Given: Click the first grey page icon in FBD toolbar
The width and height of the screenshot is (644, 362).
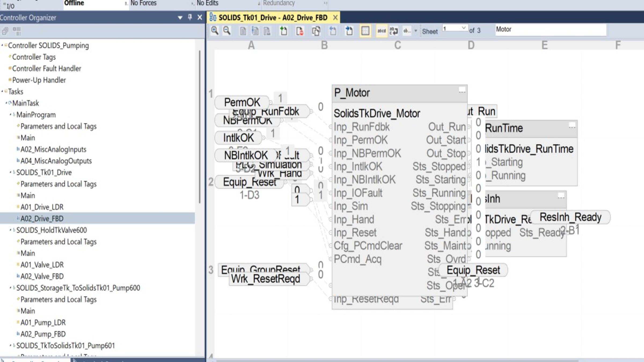Looking at the screenshot, I should coord(243,31).
